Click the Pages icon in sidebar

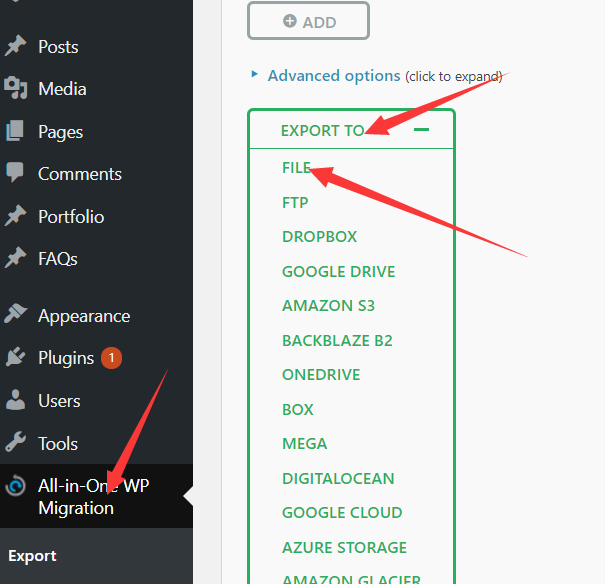(16, 132)
